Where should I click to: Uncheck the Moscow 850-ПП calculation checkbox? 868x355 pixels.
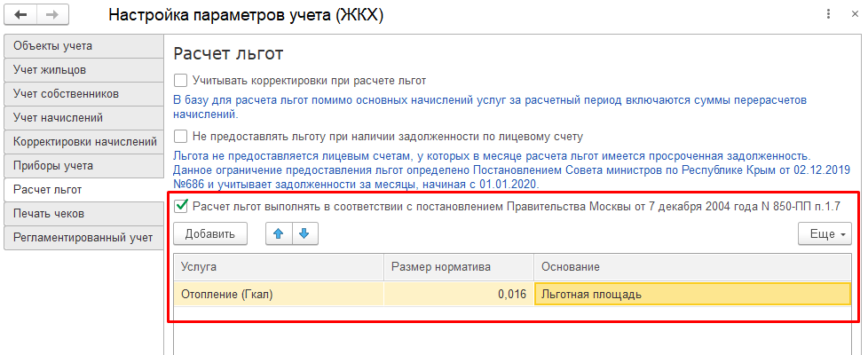(180, 207)
